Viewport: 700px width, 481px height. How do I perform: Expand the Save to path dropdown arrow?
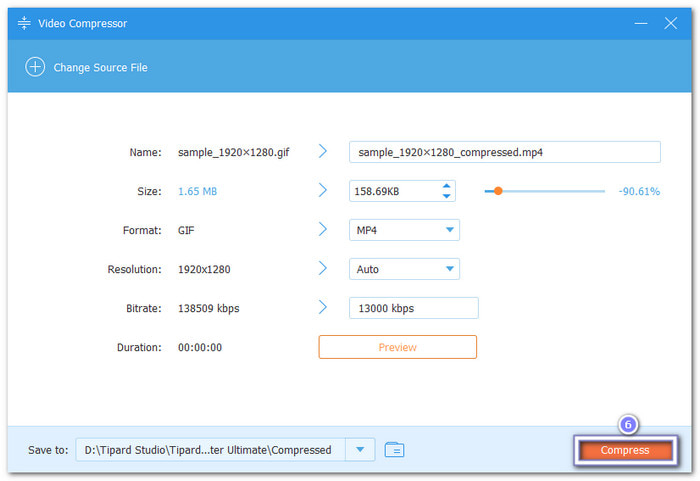(360, 449)
